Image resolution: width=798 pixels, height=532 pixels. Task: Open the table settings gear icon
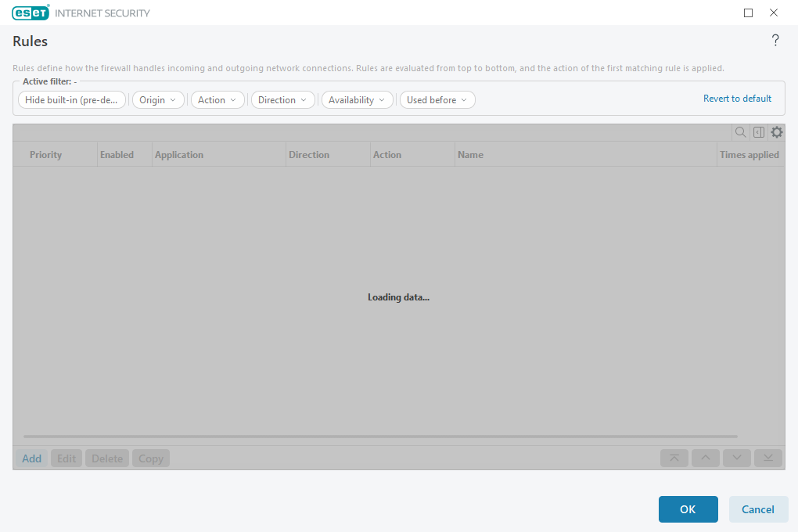(776, 132)
